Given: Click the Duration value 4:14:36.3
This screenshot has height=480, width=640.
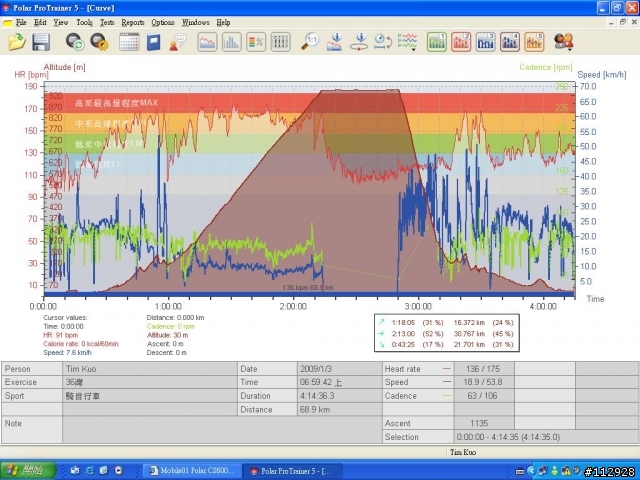Looking at the screenshot, I should [340, 396].
